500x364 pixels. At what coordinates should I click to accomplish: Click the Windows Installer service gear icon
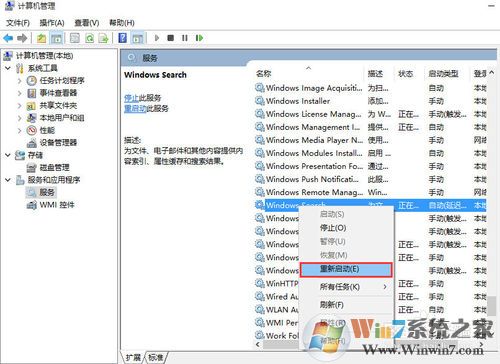[260, 101]
